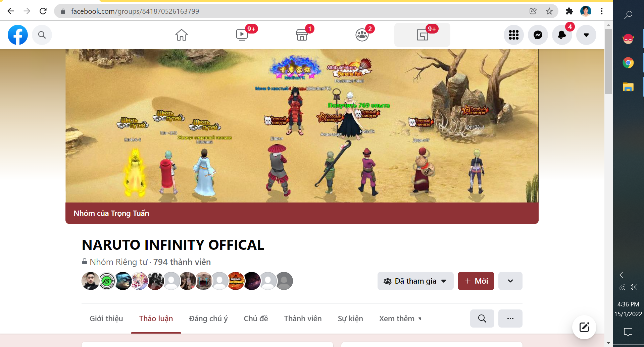Open the notifications bell
Image resolution: width=644 pixels, height=347 pixels.
click(562, 35)
